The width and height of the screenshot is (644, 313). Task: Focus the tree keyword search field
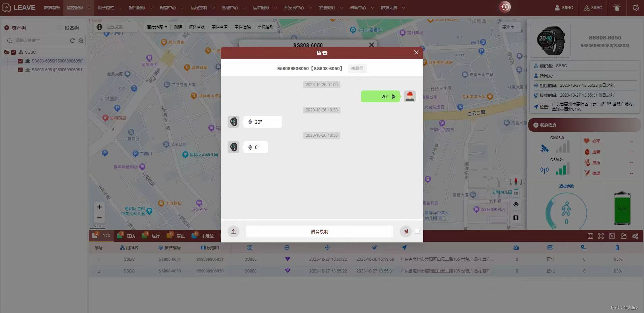[40, 41]
